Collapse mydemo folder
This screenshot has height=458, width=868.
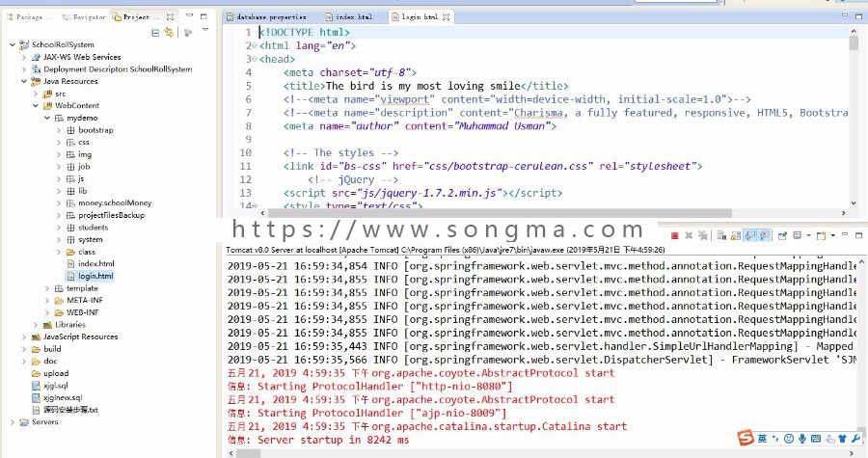[47, 118]
